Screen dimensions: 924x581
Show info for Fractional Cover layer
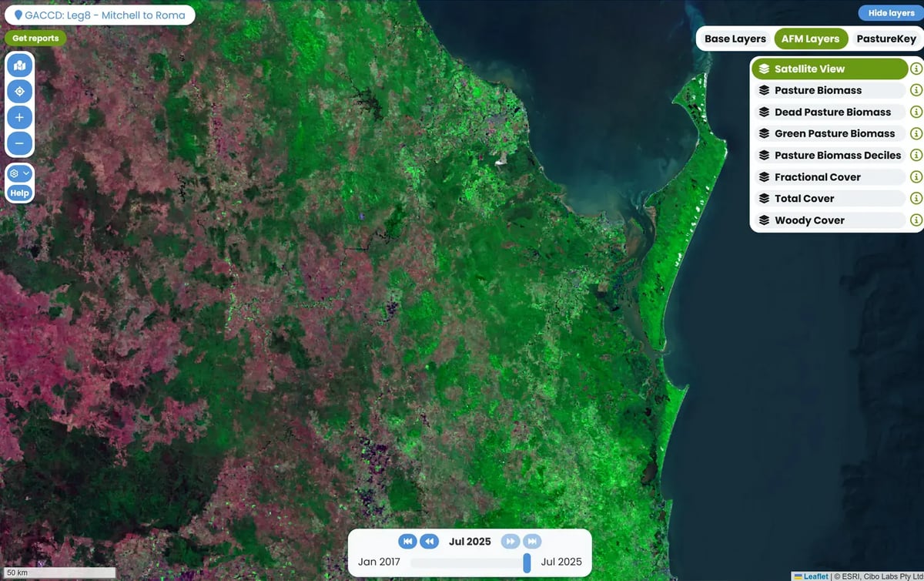(916, 177)
